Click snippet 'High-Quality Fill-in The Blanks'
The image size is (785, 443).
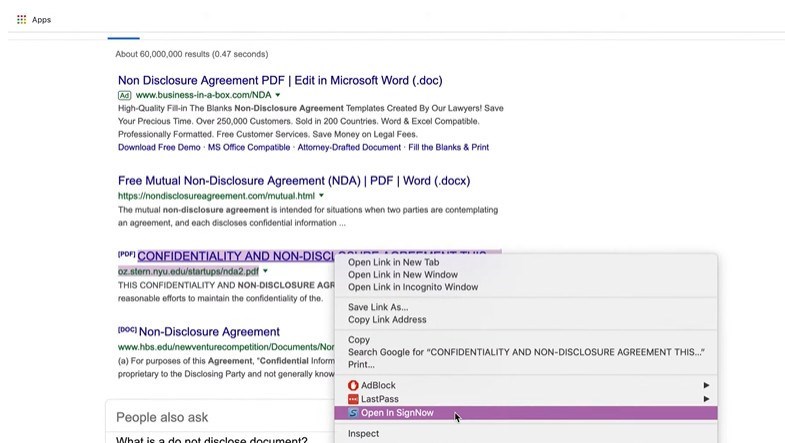pyautogui.click(x=311, y=121)
